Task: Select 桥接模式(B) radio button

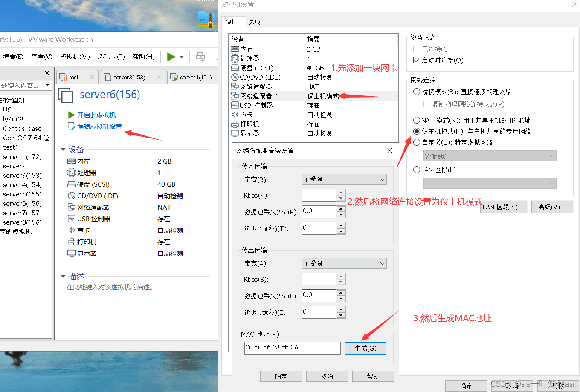Action: pyautogui.click(x=417, y=92)
